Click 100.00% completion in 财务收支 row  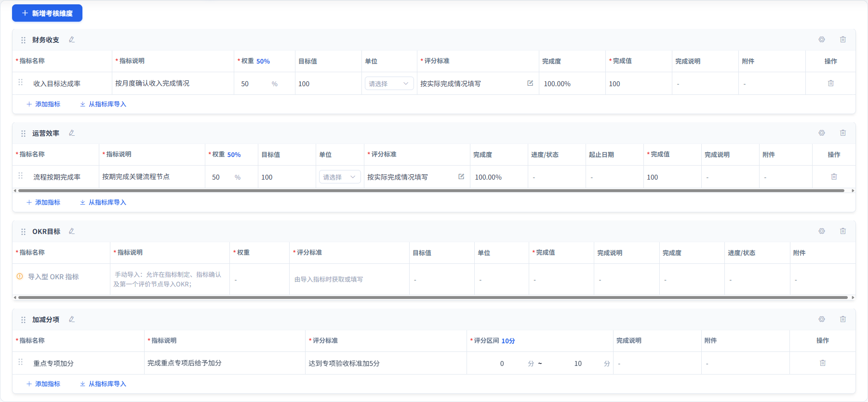click(x=557, y=84)
